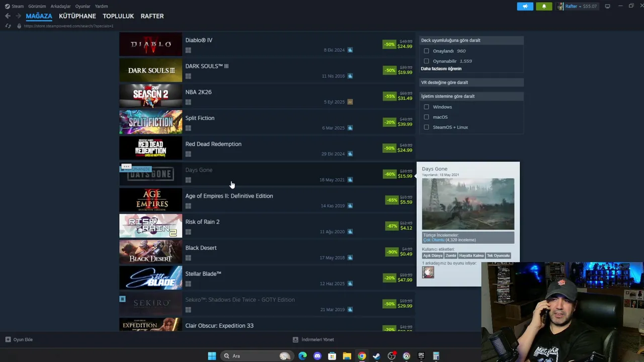Image resolution: width=644 pixels, height=362 pixels.
Task: Open the green notifications bell
Action: [x=544, y=6]
